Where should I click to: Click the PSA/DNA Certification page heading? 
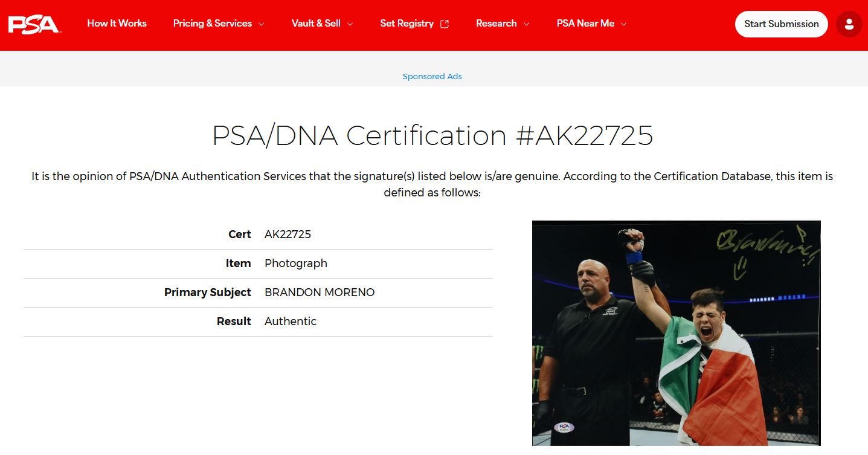point(432,135)
